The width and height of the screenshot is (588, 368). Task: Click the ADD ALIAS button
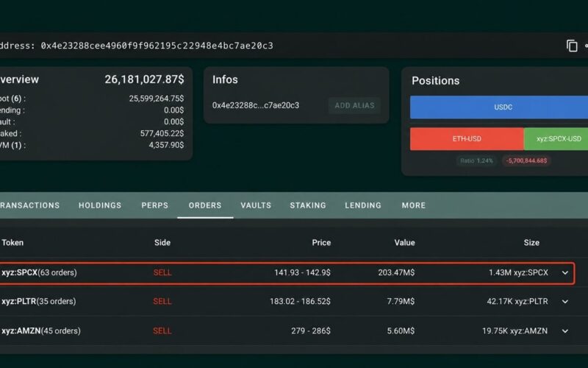[x=354, y=105]
